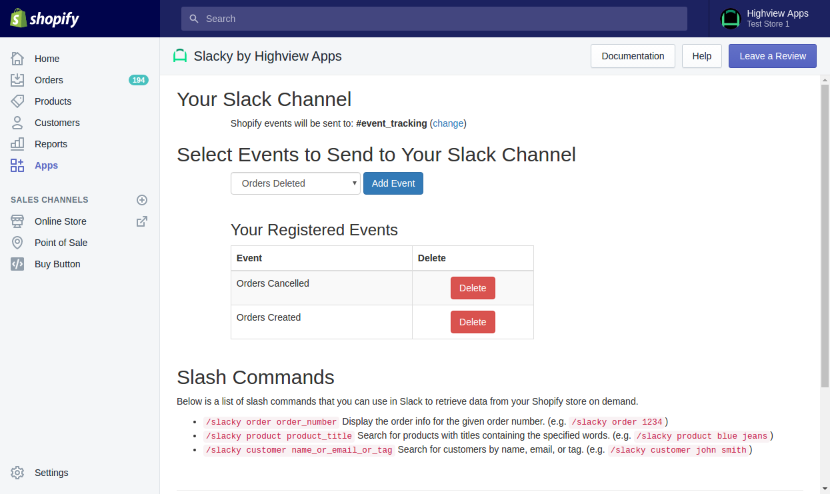Select Apps in the sidebar
830x494 pixels.
pos(46,165)
